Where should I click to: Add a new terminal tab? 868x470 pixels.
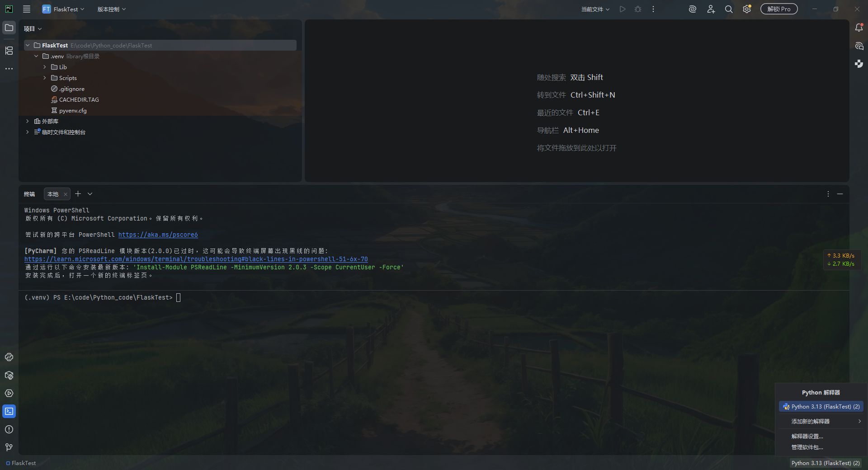point(78,194)
